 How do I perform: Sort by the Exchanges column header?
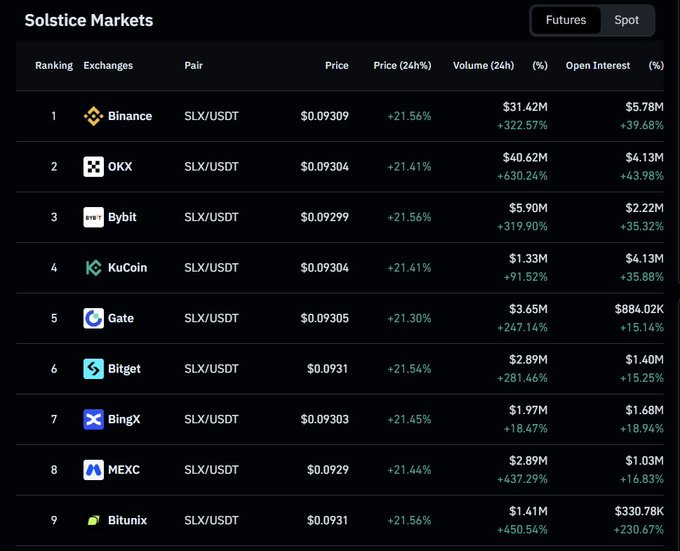(x=108, y=65)
